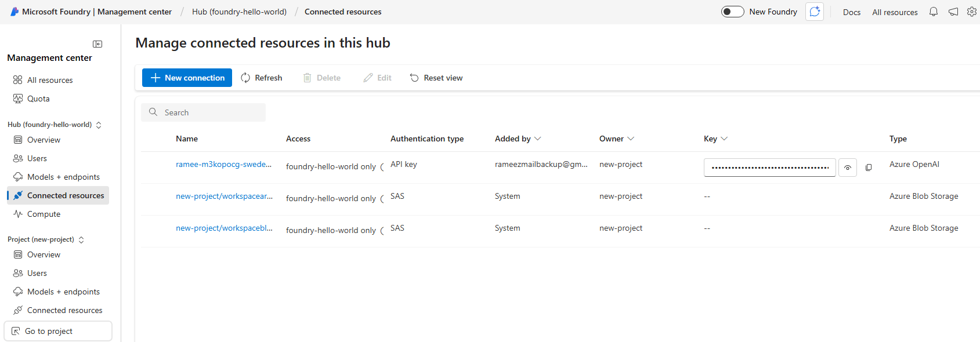Click the search magnifier icon
Image resolution: width=980 pixels, height=342 pixels.
(x=153, y=112)
